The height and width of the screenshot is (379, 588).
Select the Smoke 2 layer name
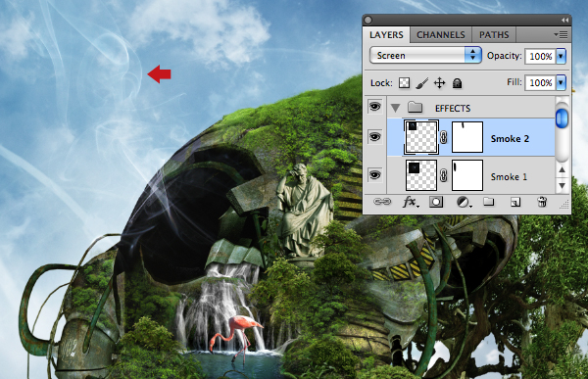coord(510,139)
